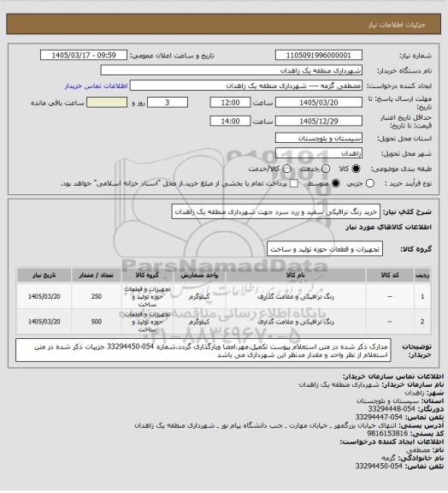Select the کالا/خدمت radio button
The image size is (448, 493).
pos(286,169)
